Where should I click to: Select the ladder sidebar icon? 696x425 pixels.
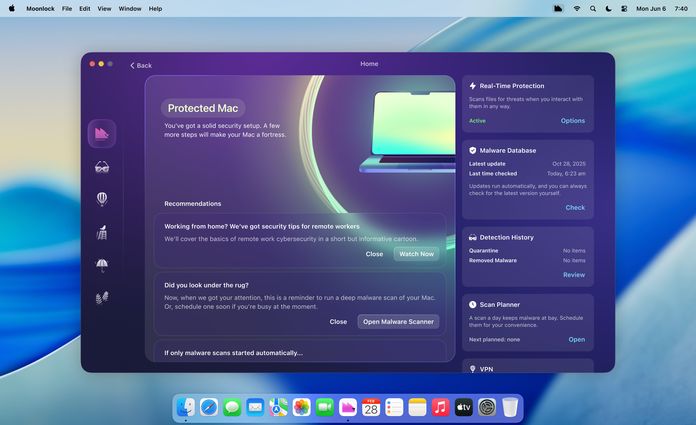[102, 232]
